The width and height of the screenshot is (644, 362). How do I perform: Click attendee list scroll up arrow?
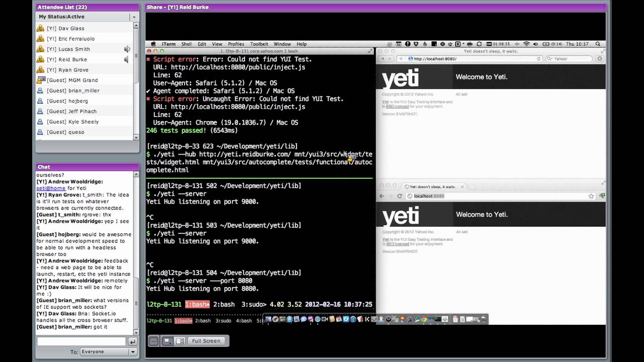pyautogui.click(x=136, y=25)
